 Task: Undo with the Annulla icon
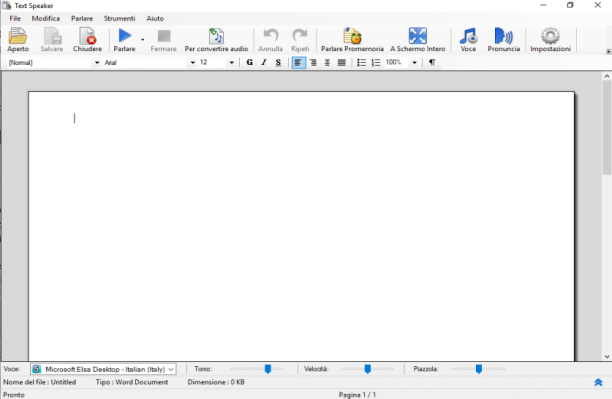pos(270,39)
